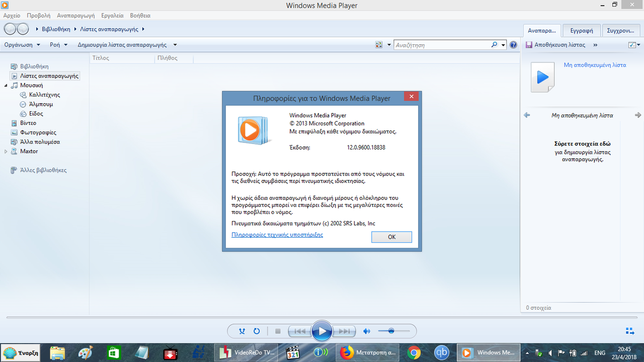Open the Προβολή menu
Viewport: 644px width, 362px height.
[x=38, y=16]
